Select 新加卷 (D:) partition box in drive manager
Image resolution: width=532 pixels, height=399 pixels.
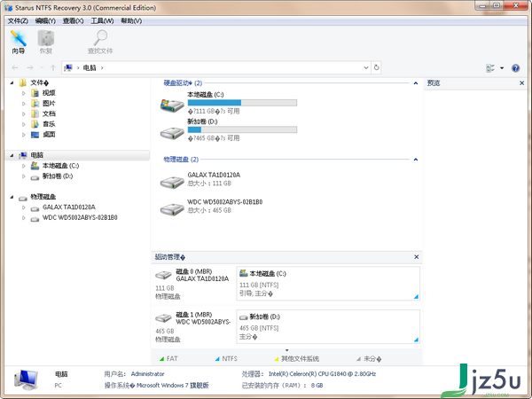click(328, 326)
